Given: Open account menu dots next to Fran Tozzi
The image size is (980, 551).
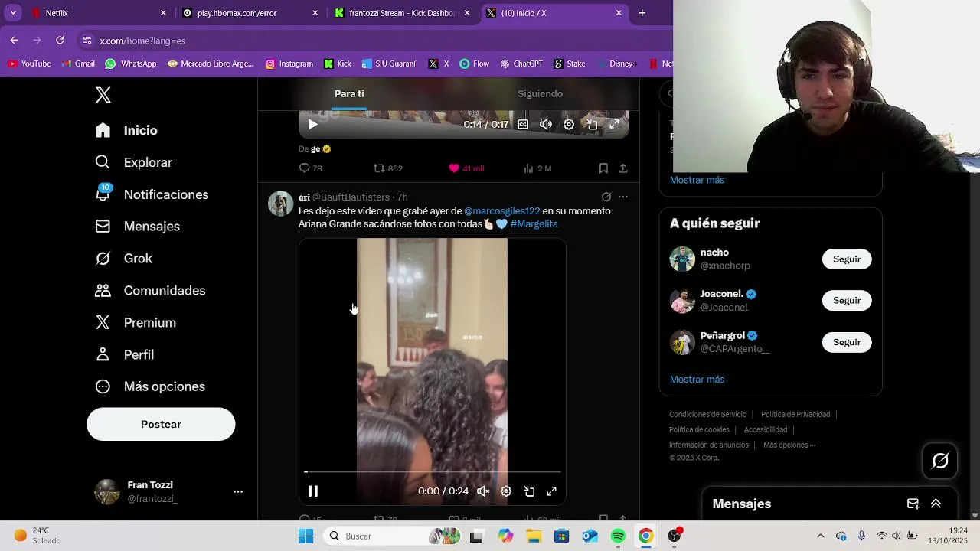Looking at the screenshot, I should (238, 492).
